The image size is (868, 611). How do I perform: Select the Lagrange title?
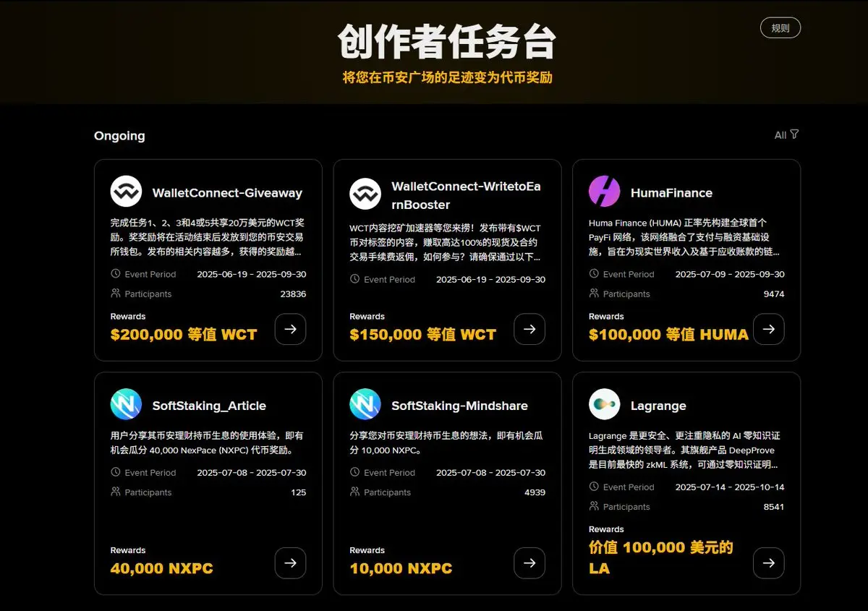tap(658, 406)
